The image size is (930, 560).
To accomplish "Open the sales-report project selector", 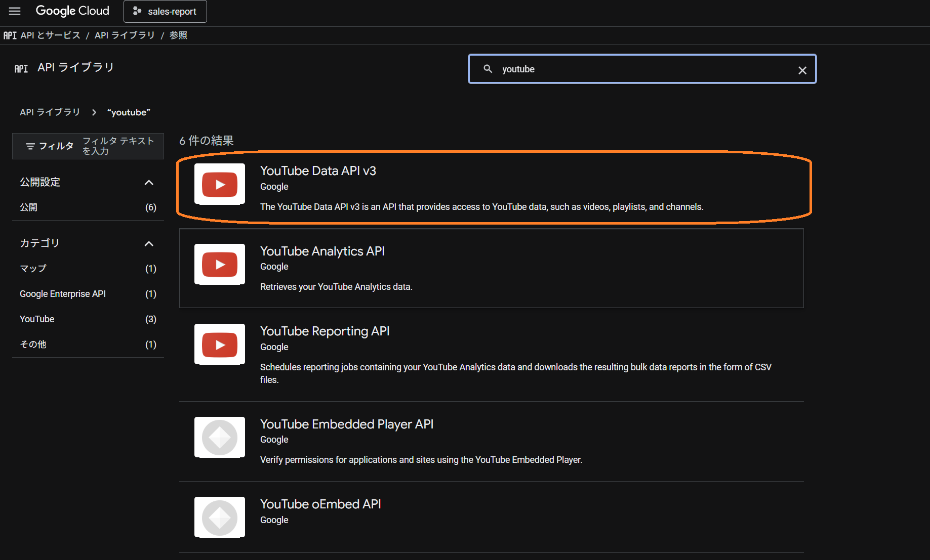I will pyautogui.click(x=165, y=11).
